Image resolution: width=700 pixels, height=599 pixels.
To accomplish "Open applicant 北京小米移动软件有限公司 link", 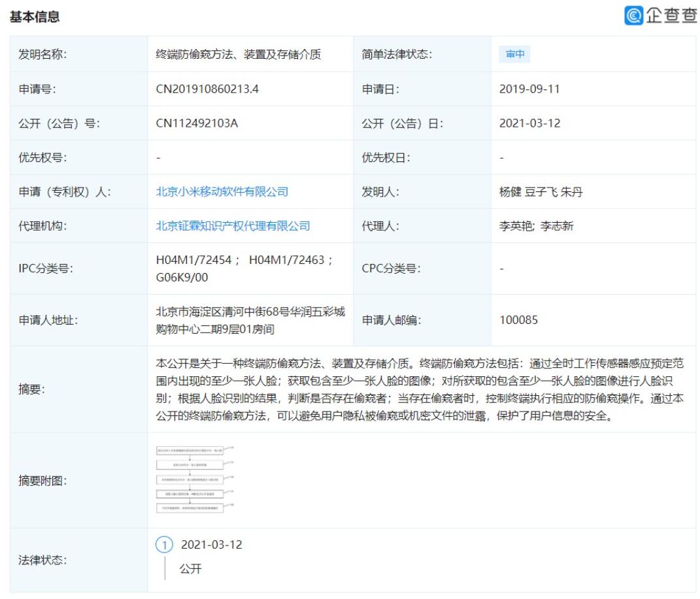I will (222, 191).
